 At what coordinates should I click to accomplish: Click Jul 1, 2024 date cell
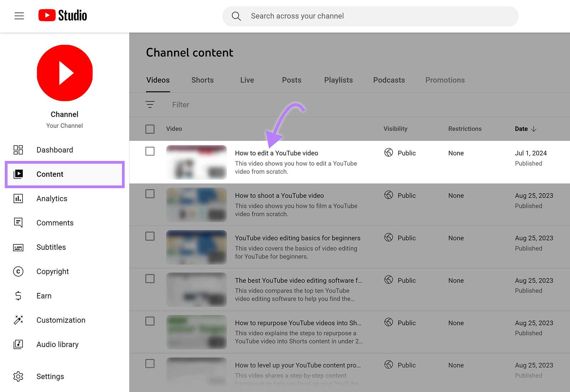(530, 153)
